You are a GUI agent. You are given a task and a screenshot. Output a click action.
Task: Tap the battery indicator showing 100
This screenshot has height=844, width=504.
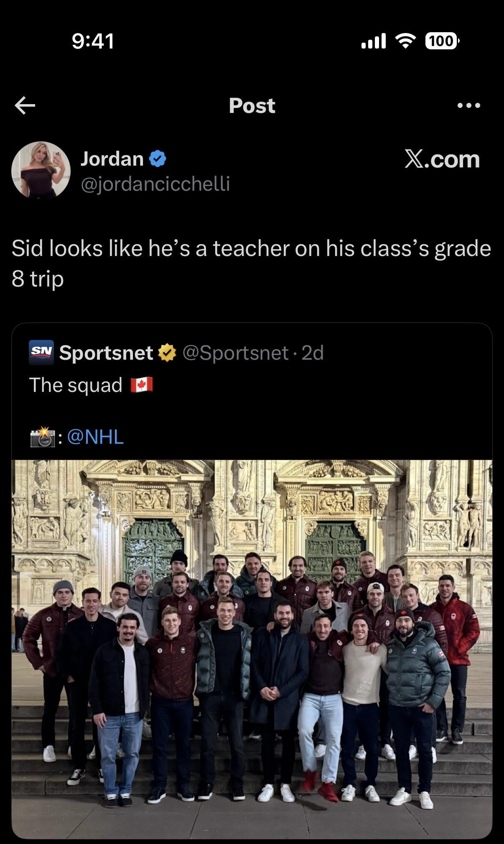pos(442,41)
